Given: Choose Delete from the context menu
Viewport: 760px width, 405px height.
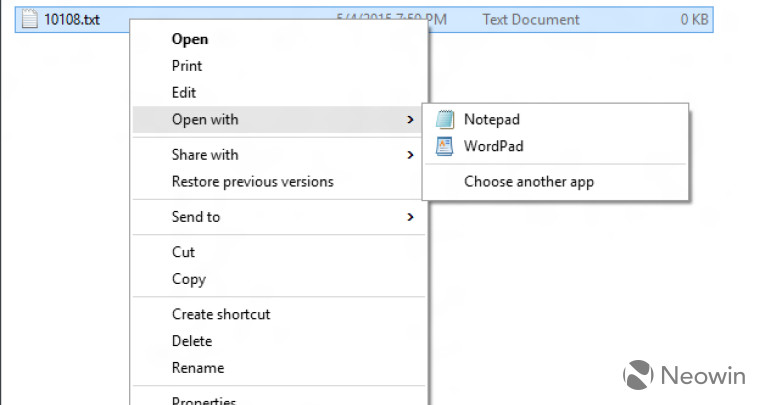Looking at the screenshot, I should tap(192, 341).
